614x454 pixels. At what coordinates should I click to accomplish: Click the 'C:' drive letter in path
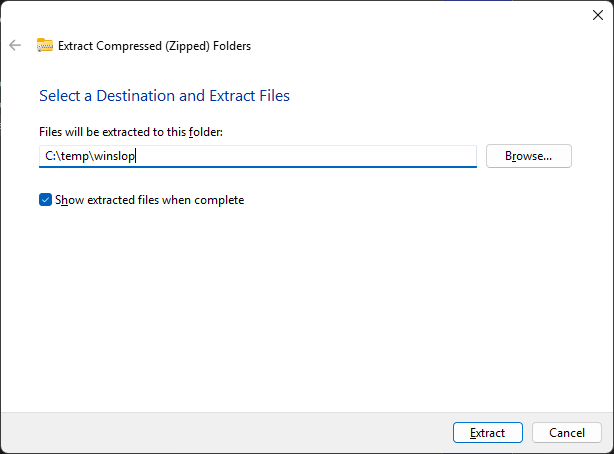point(52,156)
